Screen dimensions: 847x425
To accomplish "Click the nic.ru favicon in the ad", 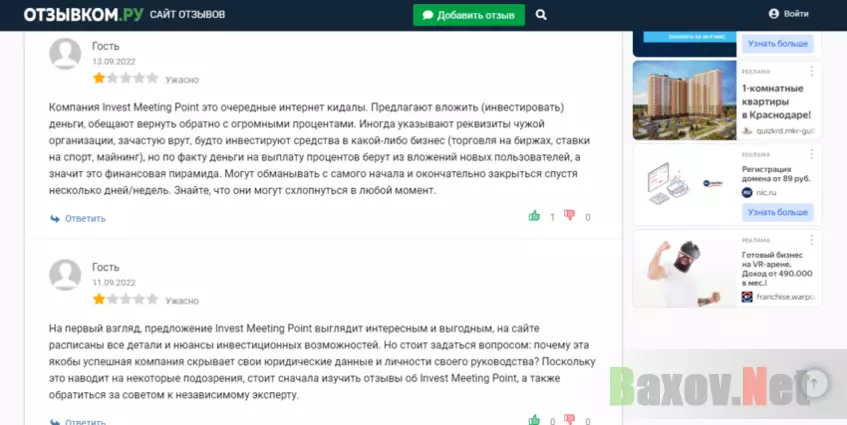I will pyautogui.click(x=747, y=193).
